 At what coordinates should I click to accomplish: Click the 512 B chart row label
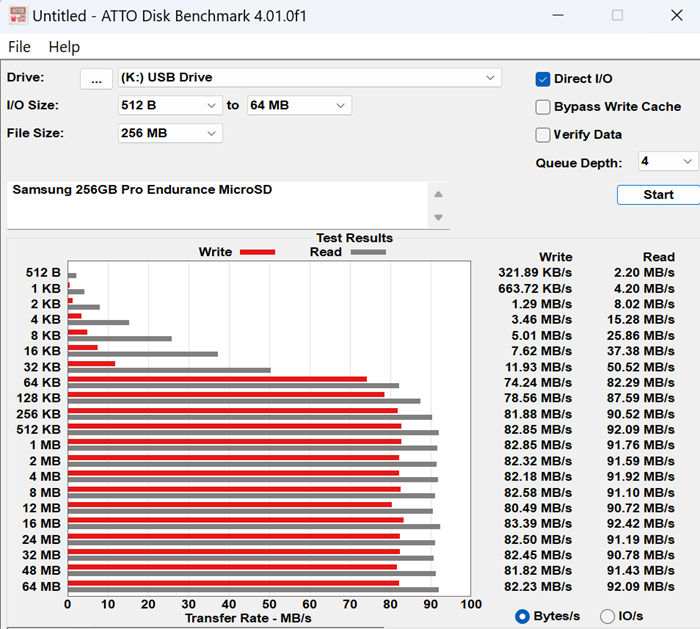point(43,272)
